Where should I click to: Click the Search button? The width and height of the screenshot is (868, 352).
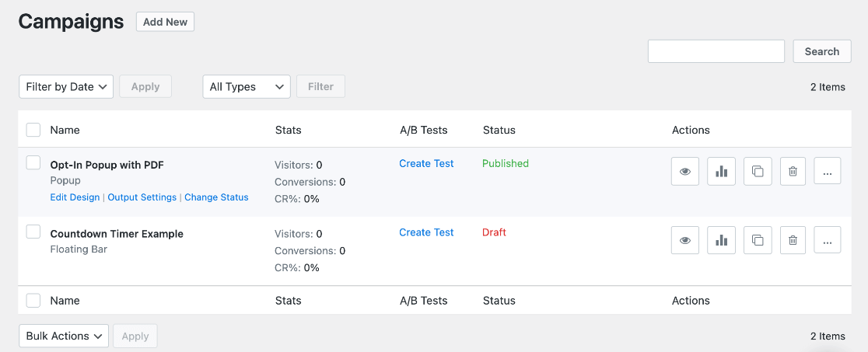coord(822,51)
